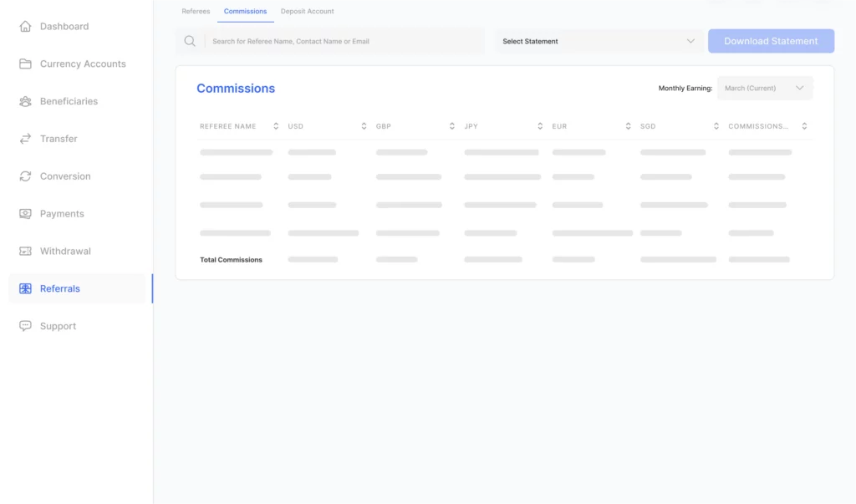Sort table by Referee Name column

(x=276, y=126)
